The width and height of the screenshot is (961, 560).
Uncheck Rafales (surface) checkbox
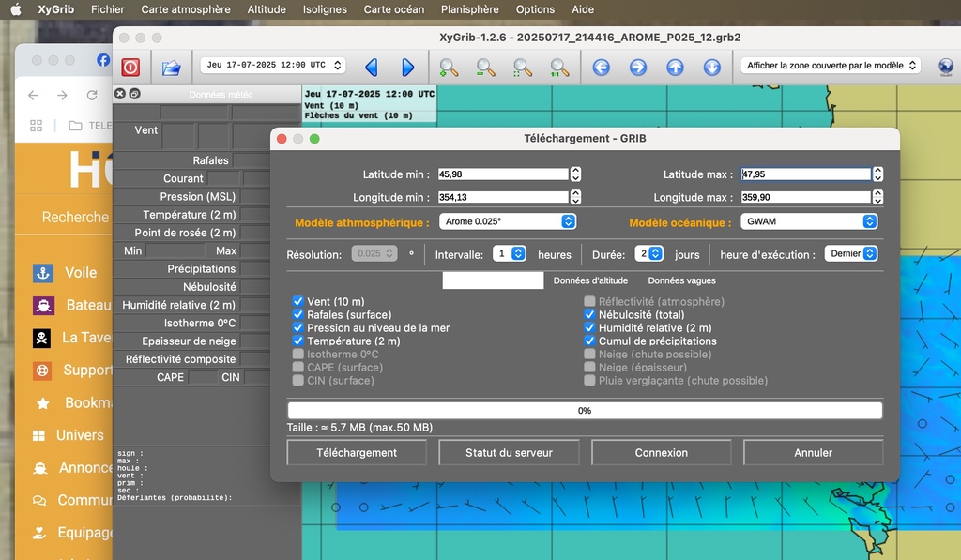[297, 314]
